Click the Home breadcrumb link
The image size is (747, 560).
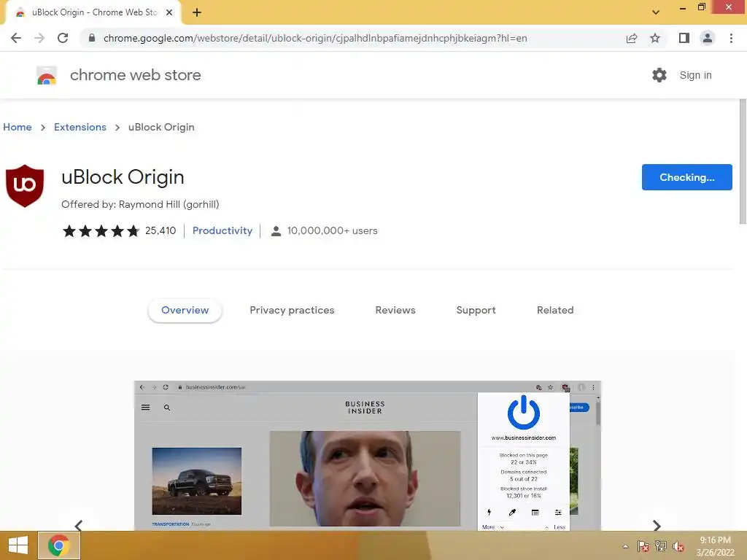pos(18,127)
